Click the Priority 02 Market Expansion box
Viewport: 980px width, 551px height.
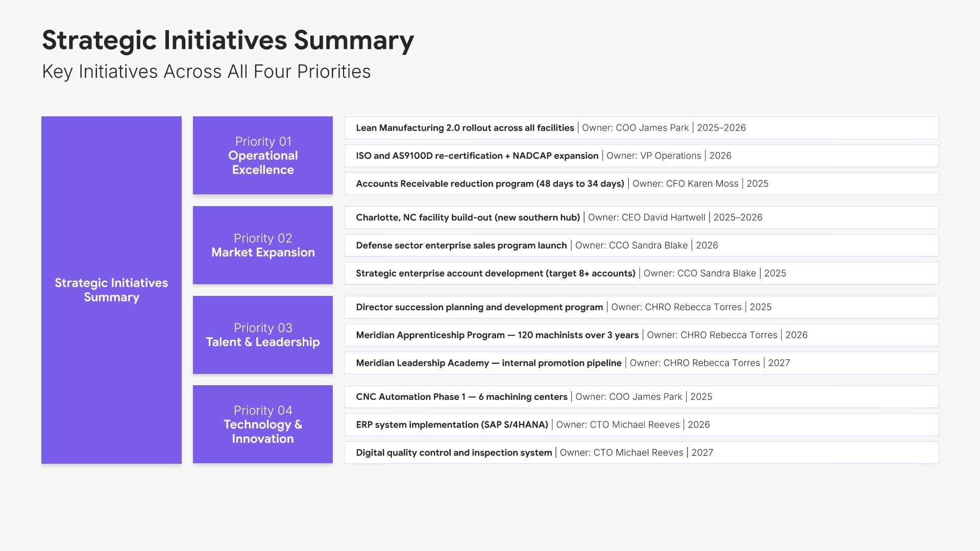(x=262, y=245)
